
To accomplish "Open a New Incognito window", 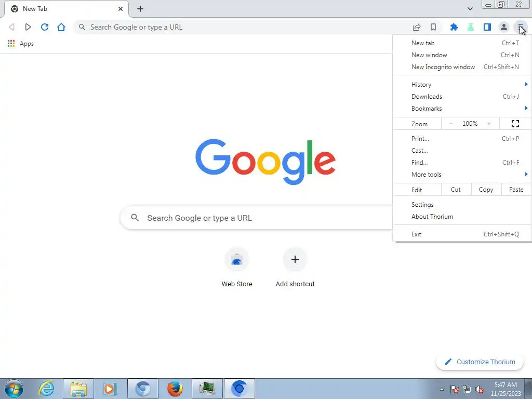I will click(462, 67).
